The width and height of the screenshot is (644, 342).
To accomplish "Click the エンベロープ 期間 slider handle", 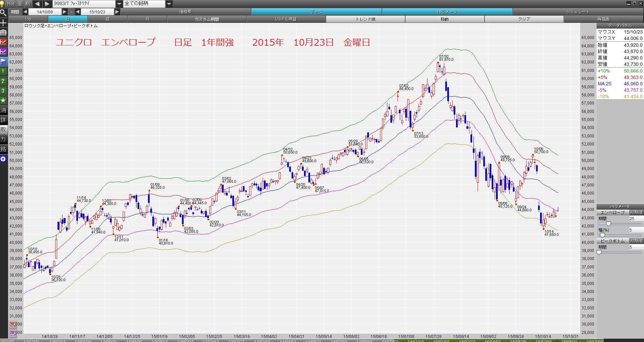I will coord(608,224).
